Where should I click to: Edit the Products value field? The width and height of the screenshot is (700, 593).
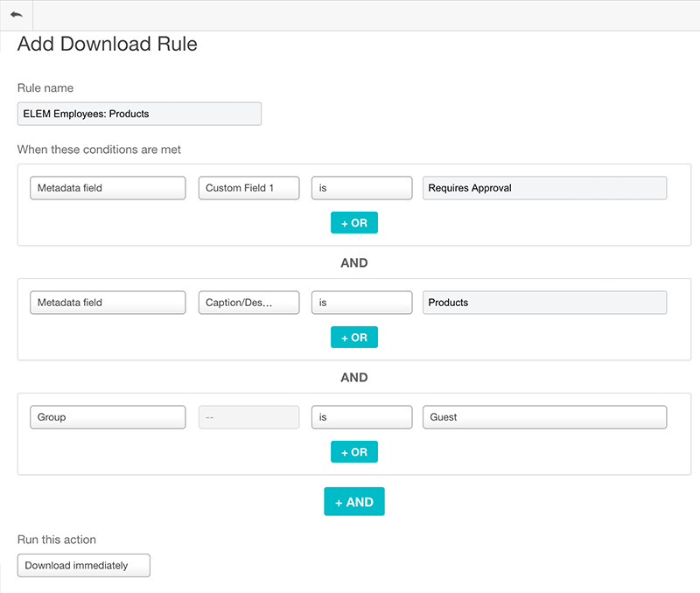[544, 303]
